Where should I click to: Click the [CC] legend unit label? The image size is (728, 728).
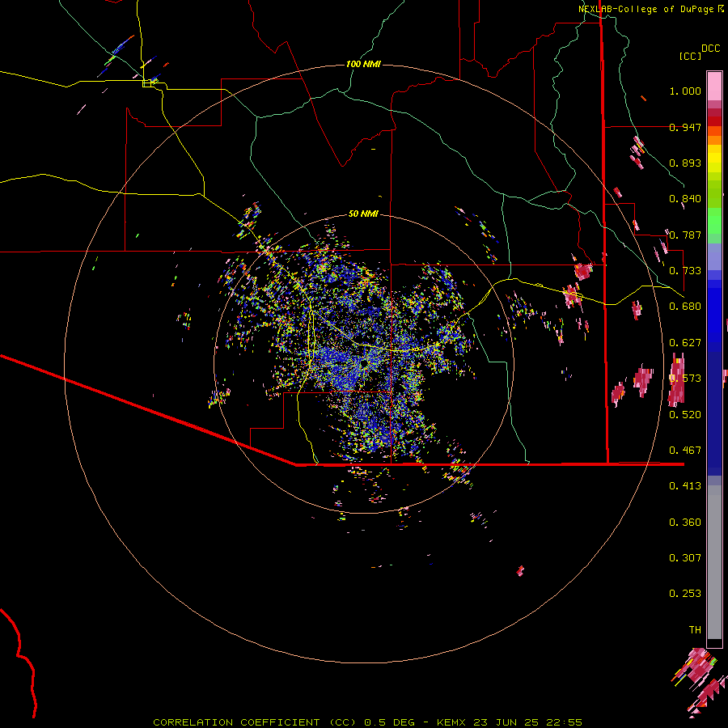(691, 56)
